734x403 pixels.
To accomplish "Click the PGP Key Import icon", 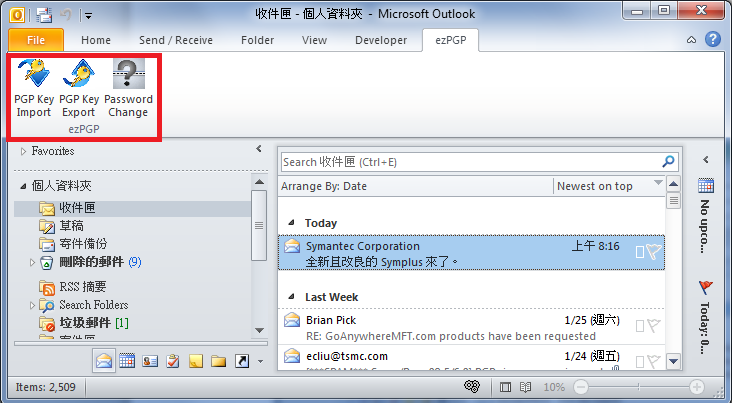I will (33, 76).
